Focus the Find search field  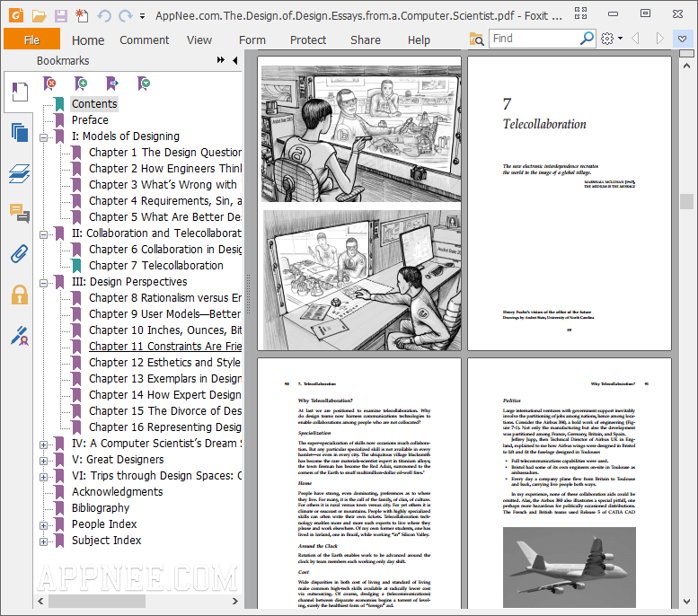click(535, 39)
